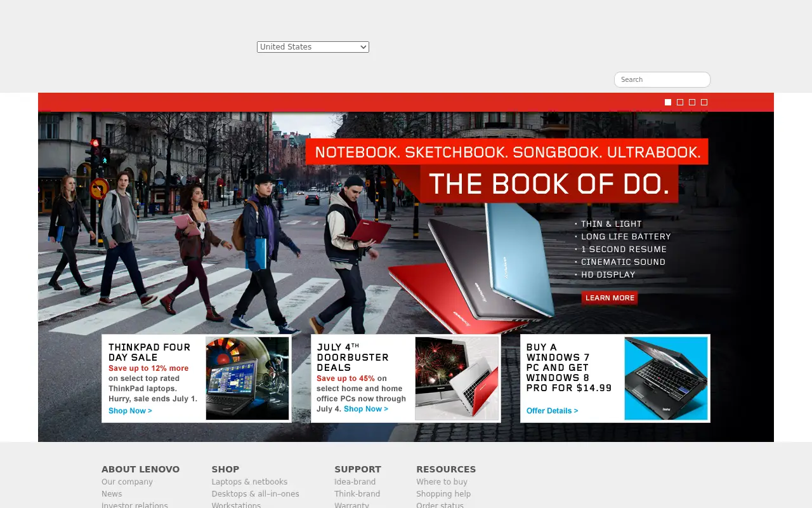Click the SUPPORT footer heading
812x508 pixels.
coord(358,469)
